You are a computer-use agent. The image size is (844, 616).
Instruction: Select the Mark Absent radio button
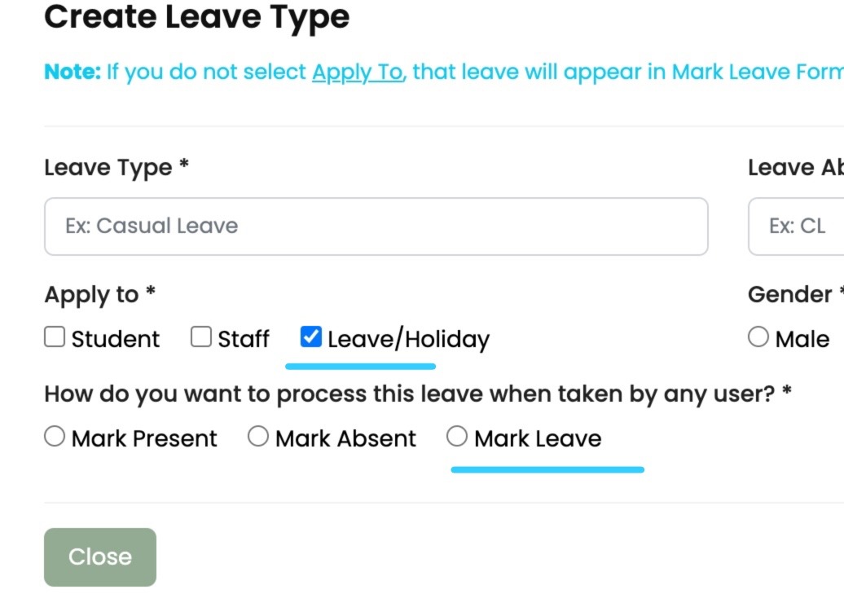259,437
